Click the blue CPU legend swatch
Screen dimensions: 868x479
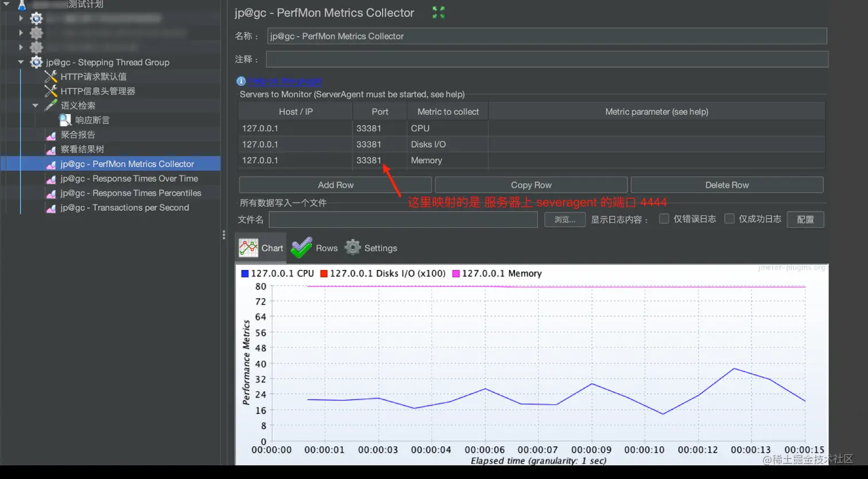click(245, 273)
